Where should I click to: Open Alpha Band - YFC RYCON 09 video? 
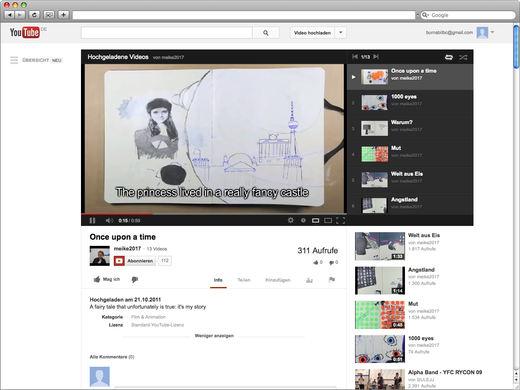(445, 372)
